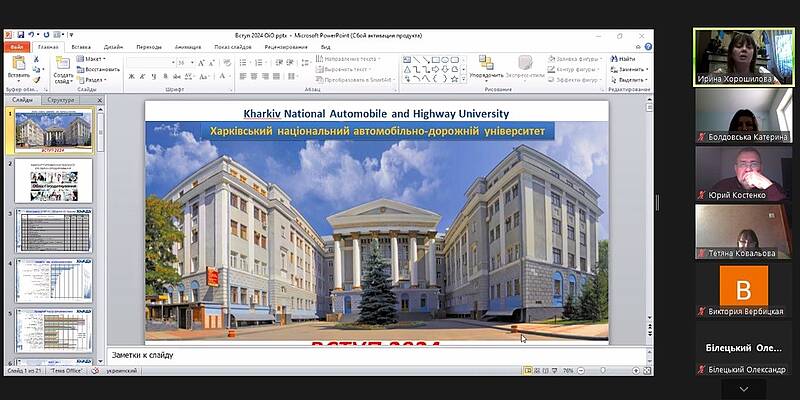
Task: Open the Макет layout dropdown
Action: pos(91,59)
